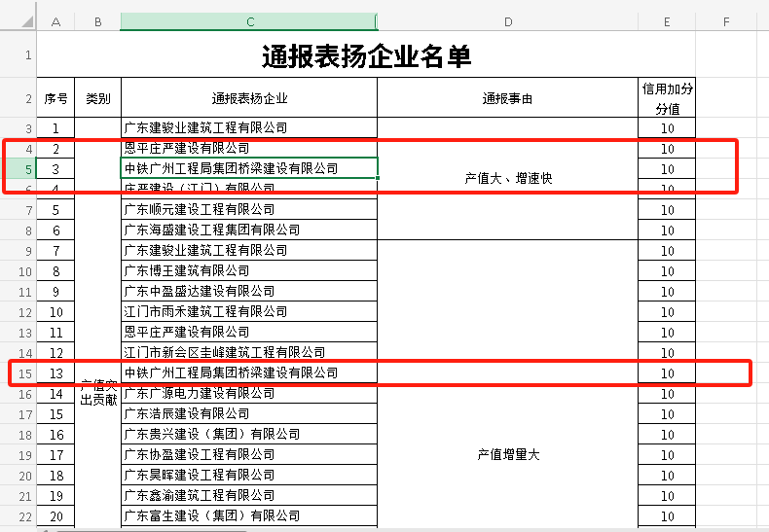Click serial number 11 cell in row 13

pos(55,333)
